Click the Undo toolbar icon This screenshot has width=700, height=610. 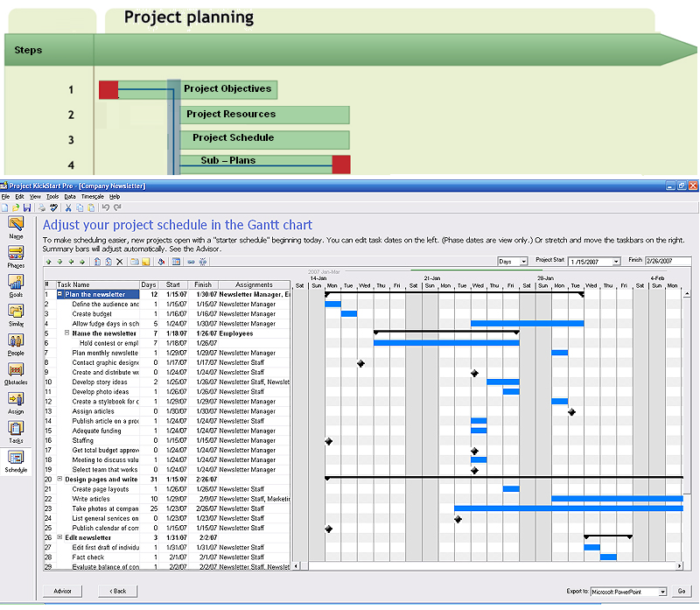click(105, 207)
